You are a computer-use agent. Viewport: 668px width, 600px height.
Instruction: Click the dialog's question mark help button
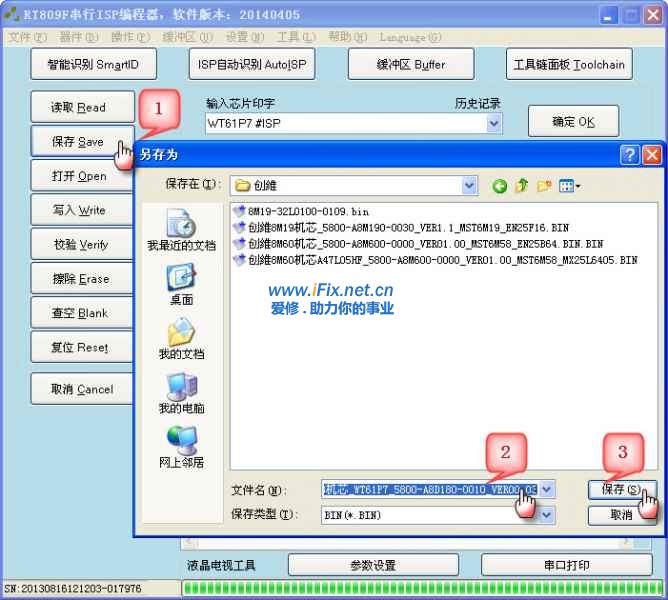tap(629, 155)
